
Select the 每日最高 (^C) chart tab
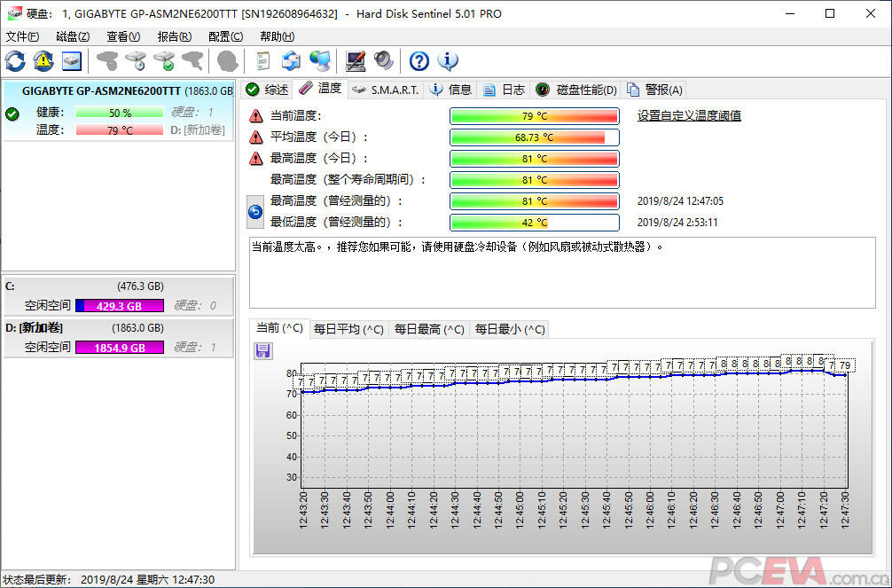[429, 329]
